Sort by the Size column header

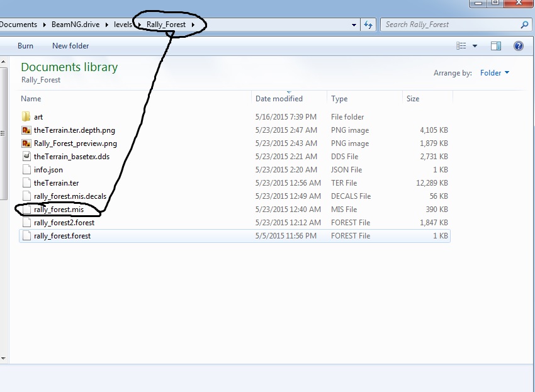[x=413, y=99]
